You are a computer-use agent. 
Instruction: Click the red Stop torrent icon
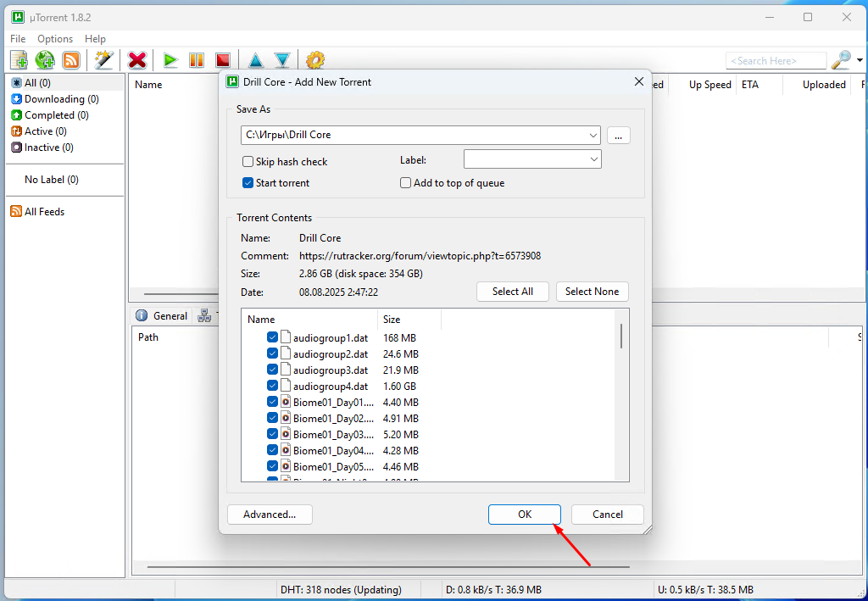pos(223,60)
